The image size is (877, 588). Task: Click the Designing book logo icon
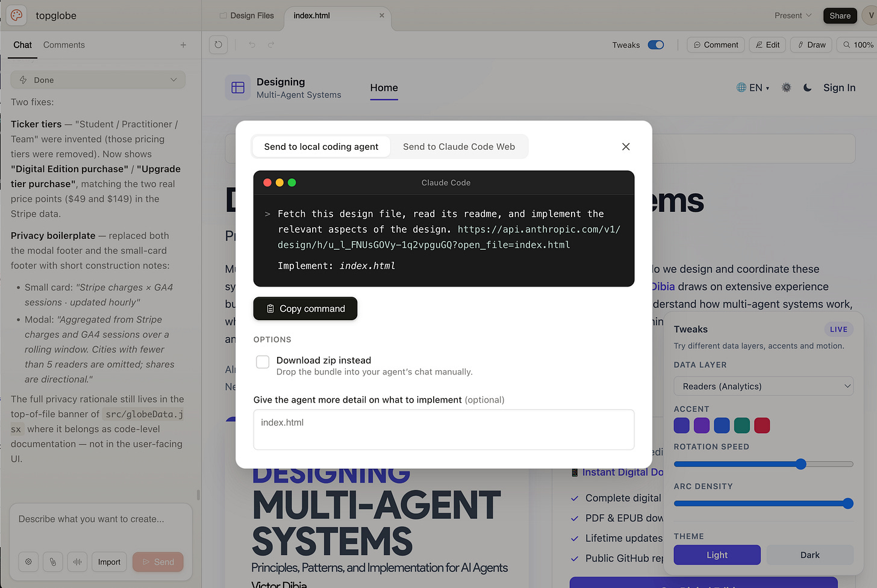[238, 88]
